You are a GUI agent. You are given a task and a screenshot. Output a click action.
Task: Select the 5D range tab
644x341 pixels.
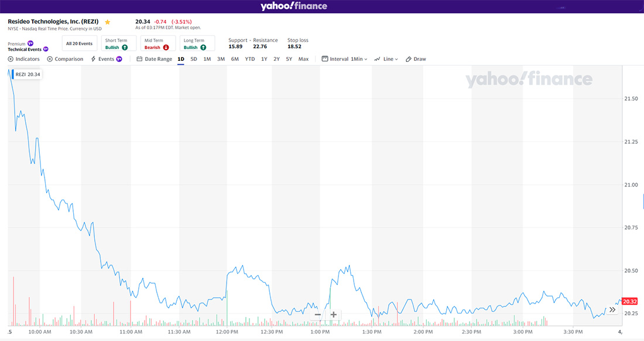click(x=194, y=59)
